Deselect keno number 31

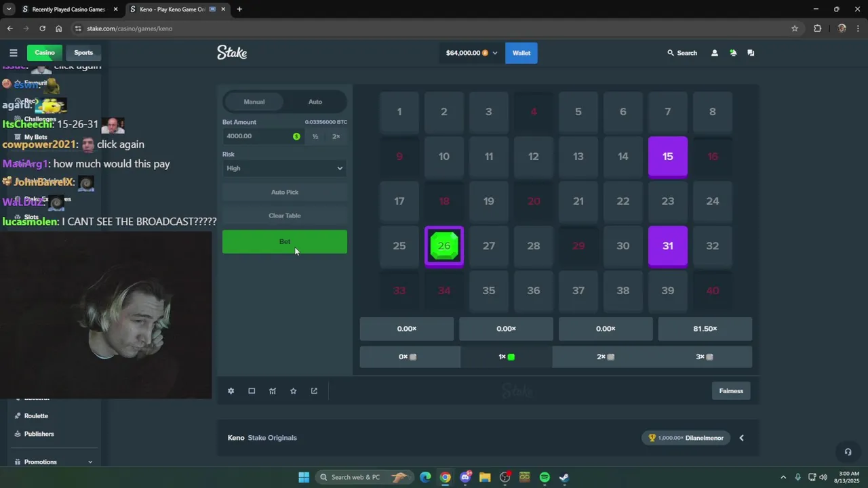(668, 246)
